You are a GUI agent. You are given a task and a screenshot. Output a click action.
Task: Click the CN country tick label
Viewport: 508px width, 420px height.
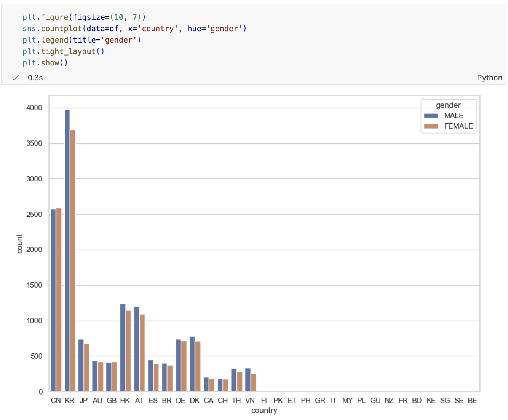pos(56,401)
